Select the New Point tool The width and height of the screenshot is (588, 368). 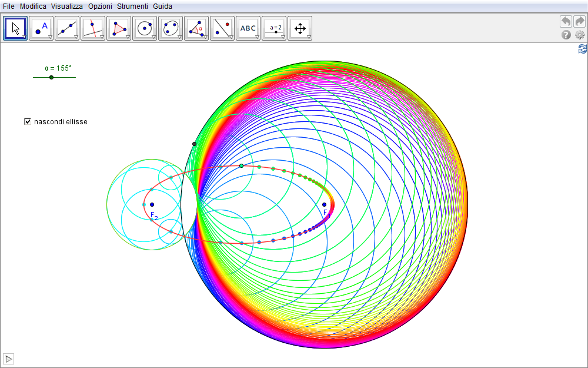41,28
